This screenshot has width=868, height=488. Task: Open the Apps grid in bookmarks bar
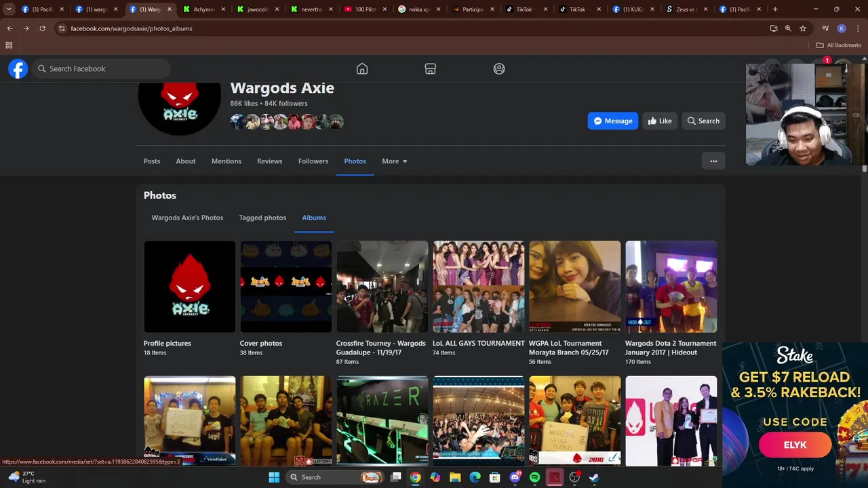click(9, 45)
